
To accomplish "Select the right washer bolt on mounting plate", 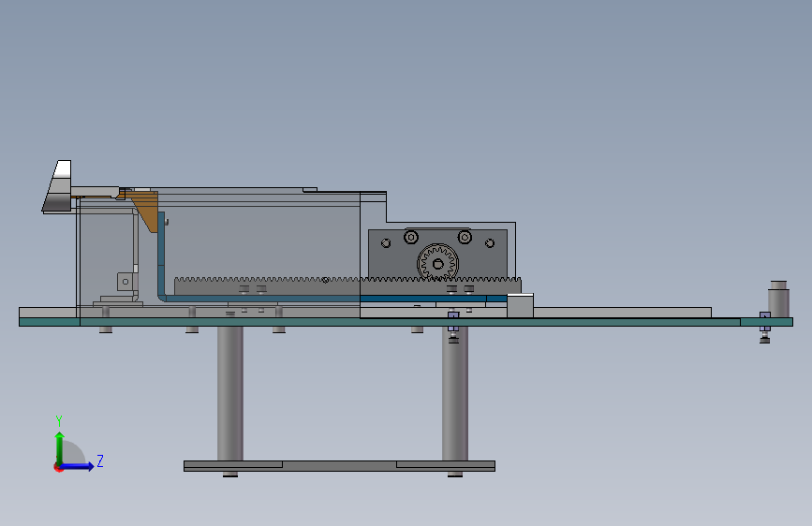I will click(465, 237).
